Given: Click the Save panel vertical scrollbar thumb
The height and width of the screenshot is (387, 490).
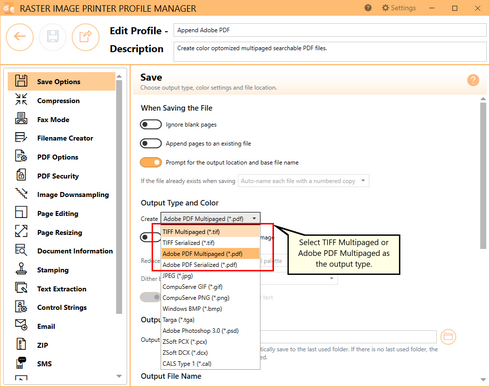Looking at the screenshot, I should [x=483, y=176].
